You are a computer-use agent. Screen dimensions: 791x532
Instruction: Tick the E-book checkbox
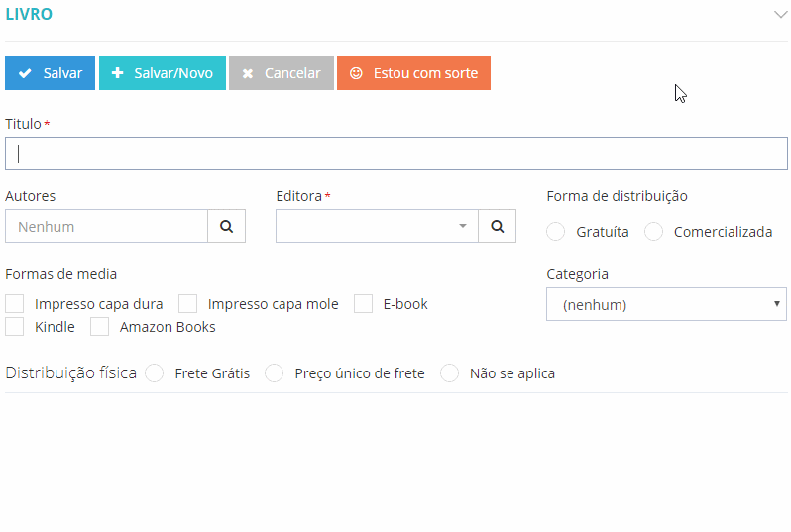pos(364,304)
